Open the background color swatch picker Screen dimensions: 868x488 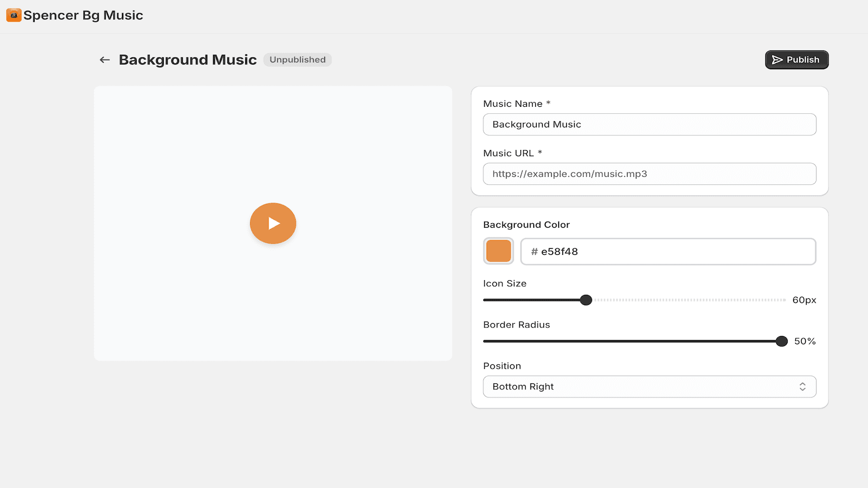coord(498,251)
